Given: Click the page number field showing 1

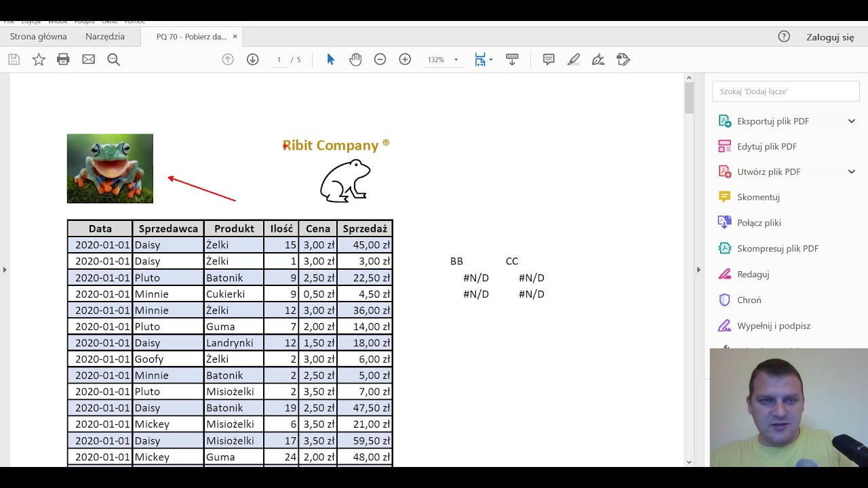Looking at the screenshot, I should (x=279, y=60).
